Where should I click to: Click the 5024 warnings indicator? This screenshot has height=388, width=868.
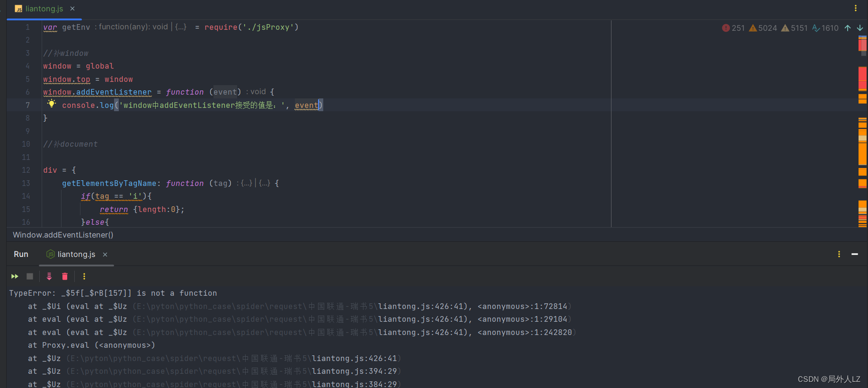point(762,28)
